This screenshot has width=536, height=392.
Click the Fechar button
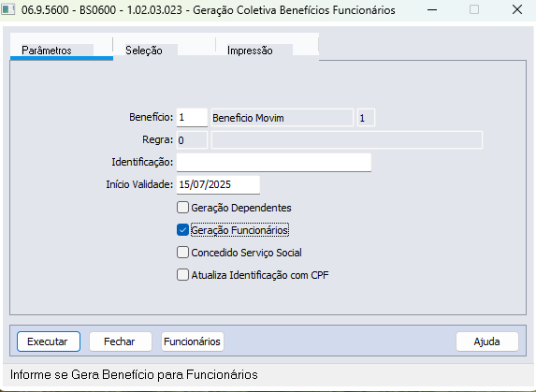(121, 341)
